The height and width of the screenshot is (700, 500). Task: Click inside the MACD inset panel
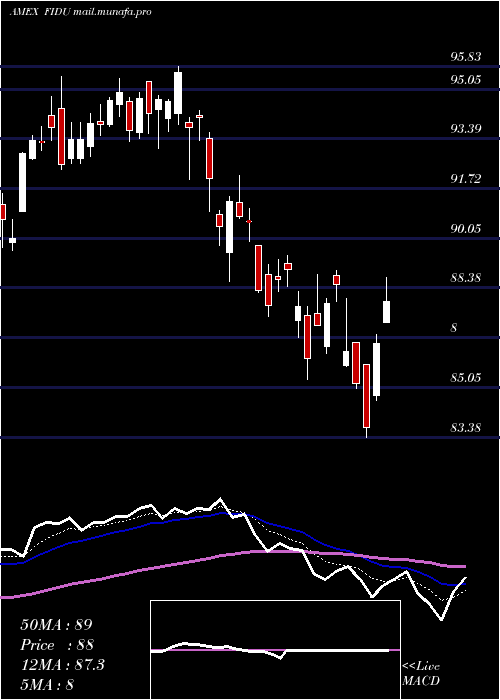275,650
